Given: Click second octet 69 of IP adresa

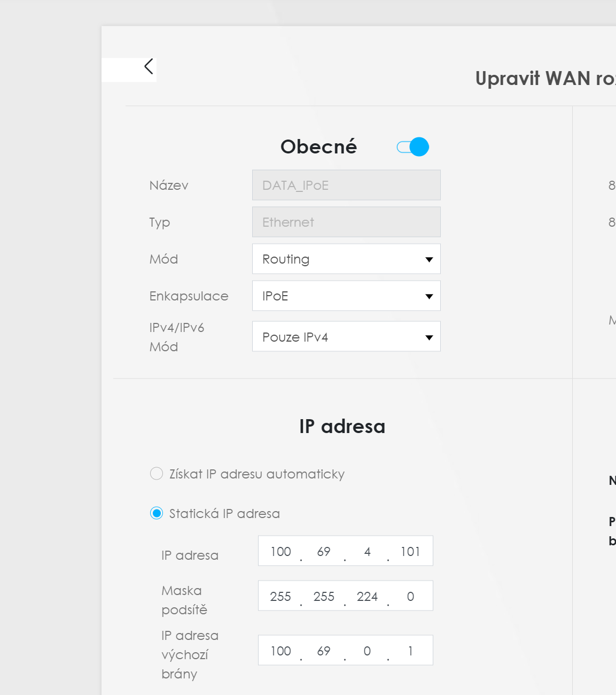Looking at the screenshot, I should coord(324,551).
